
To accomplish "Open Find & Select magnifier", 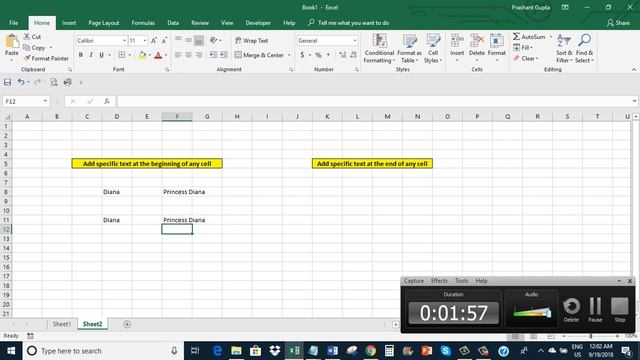I will 584,48.
